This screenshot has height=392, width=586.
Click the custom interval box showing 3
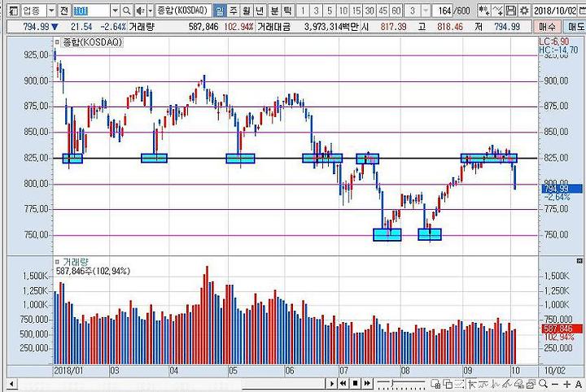pos(413,11)
